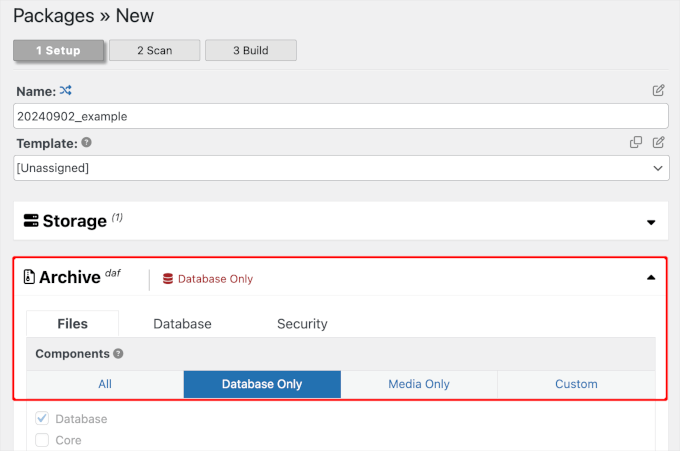The height and width of the screenshot is (451, 680).
Task: Switch to the Database tab
Action: pyautogui.click(x=182, y=324)
